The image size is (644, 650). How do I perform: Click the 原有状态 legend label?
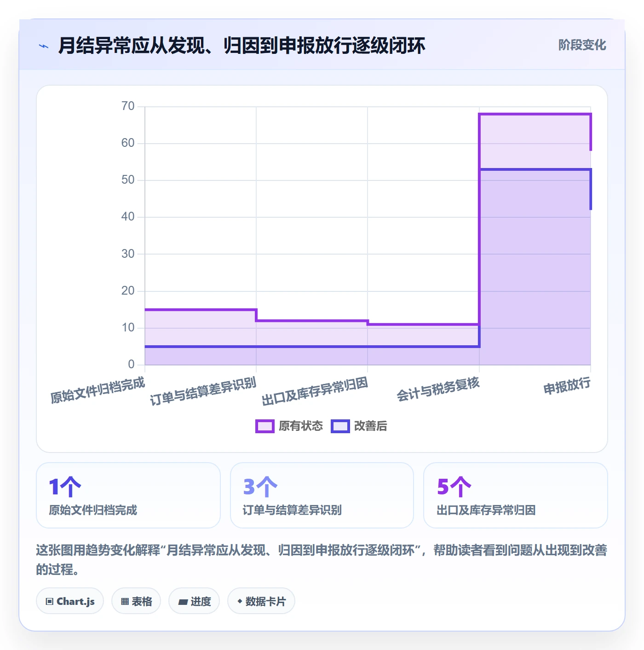tap(301, 426)
